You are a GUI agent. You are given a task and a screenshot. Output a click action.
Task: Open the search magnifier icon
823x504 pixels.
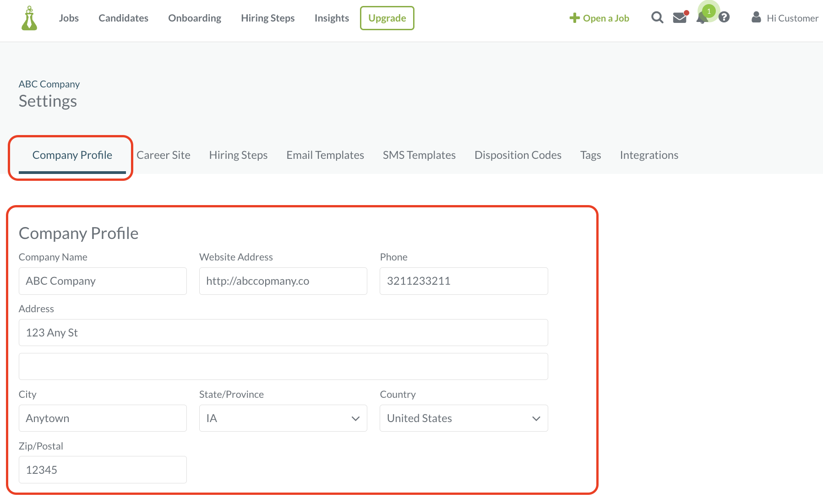657,18
